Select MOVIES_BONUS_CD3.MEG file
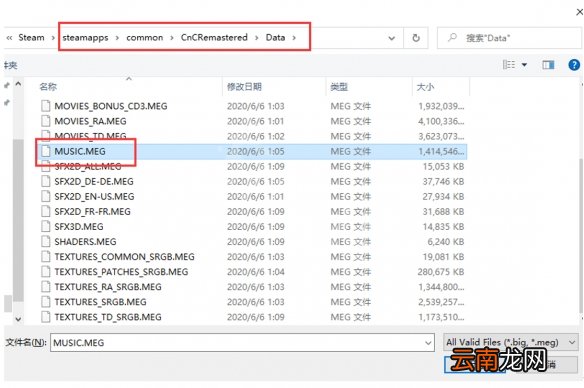This screenshot has height=388, width=584. coord(111,106)
